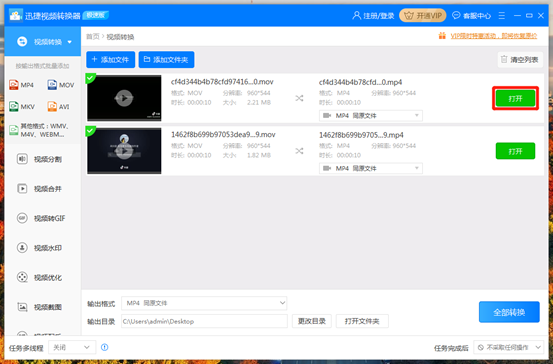Go to 首页 in the breadcrumb
The width and height of the screenshot is (553, 364).
pos(93,37)
